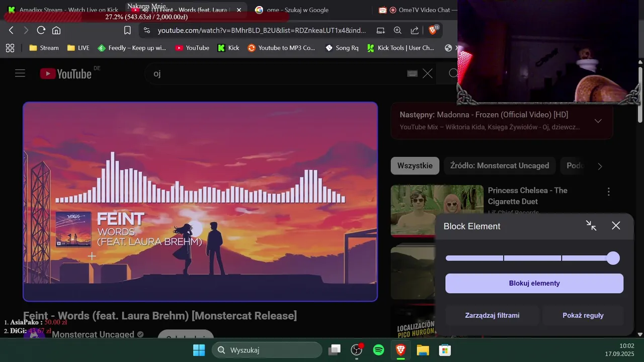Open site settings icon in address bar
Screen dimensions: 644x362
pos(147,30)
